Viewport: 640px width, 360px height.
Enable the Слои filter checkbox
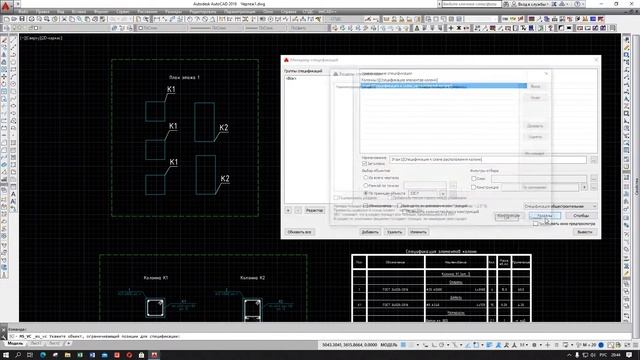click(473, 178)
